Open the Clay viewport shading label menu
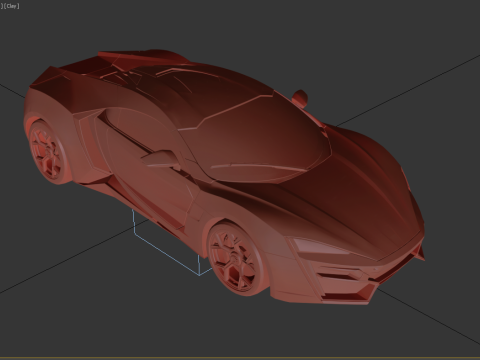 [x=12, y=6]
